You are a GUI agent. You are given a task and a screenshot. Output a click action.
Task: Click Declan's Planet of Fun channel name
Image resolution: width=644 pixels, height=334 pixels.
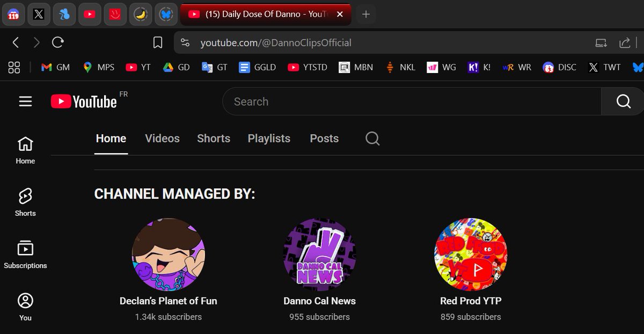(x=169, y=301)
